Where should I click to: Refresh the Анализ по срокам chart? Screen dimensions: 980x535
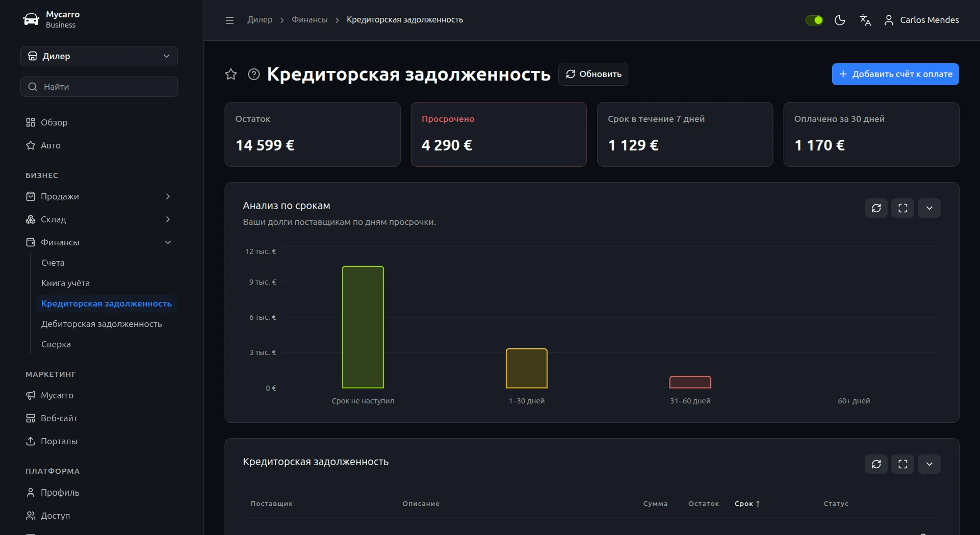pos(876,208)
